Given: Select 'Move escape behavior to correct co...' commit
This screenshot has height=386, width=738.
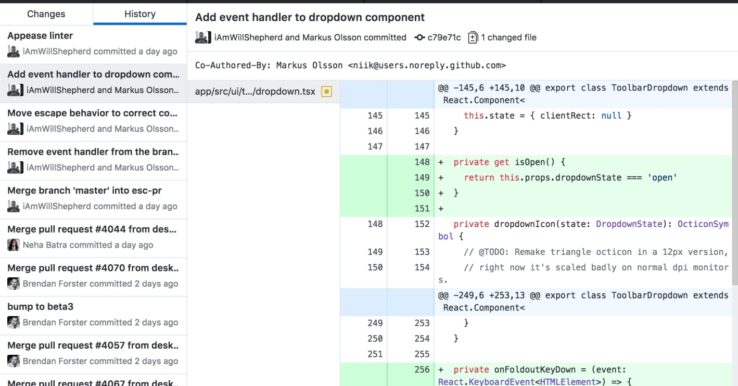Looking at the screenshot, I should point(93,121).
